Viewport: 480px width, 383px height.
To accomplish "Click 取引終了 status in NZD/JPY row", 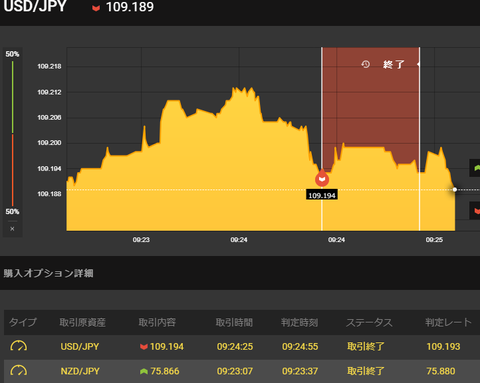I will [x=366, y=371].
